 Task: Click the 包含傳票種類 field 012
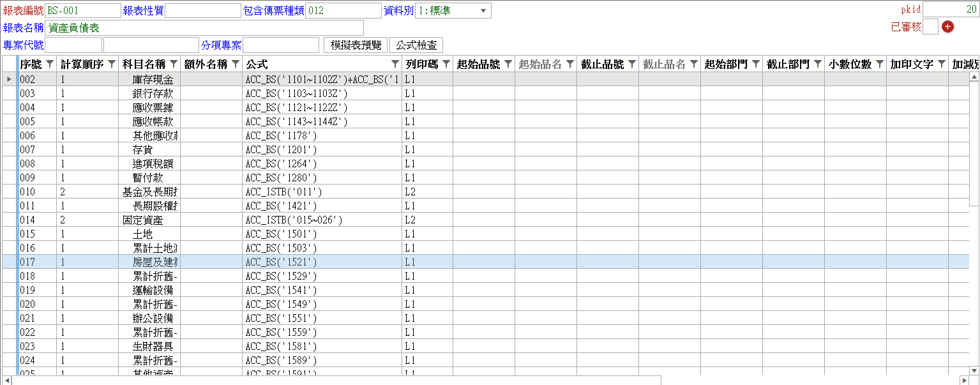(343, 10)
